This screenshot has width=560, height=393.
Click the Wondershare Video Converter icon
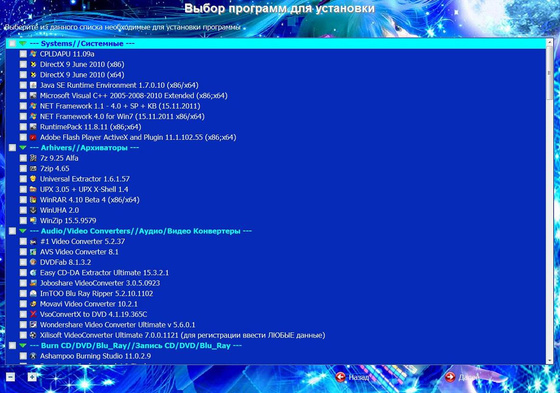[33, 325]
